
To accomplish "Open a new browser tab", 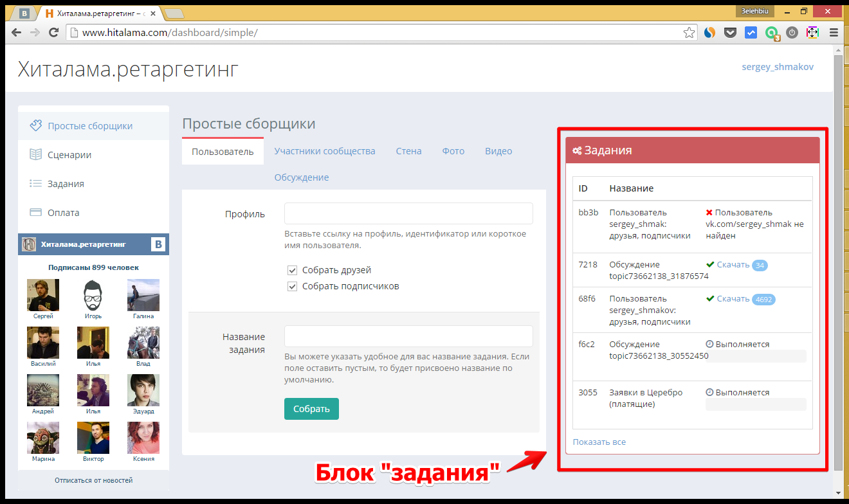I will [x=174, y=14].
